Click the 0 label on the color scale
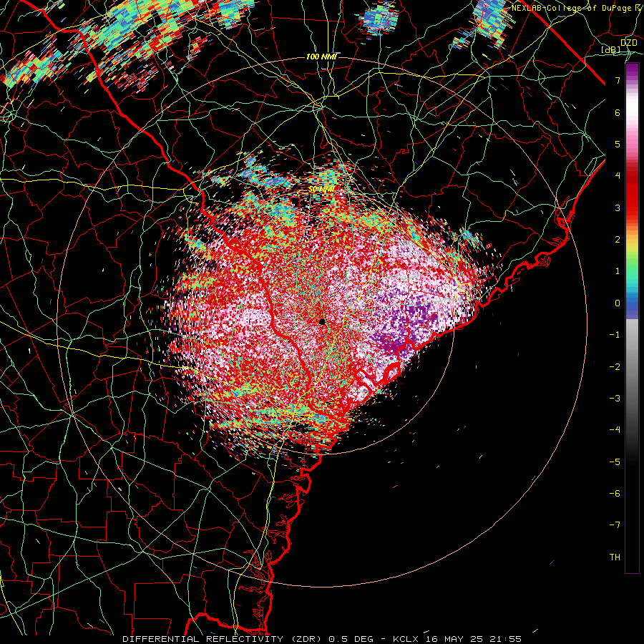644x644 pixels. pyautogui.click(x=618, y=303)
